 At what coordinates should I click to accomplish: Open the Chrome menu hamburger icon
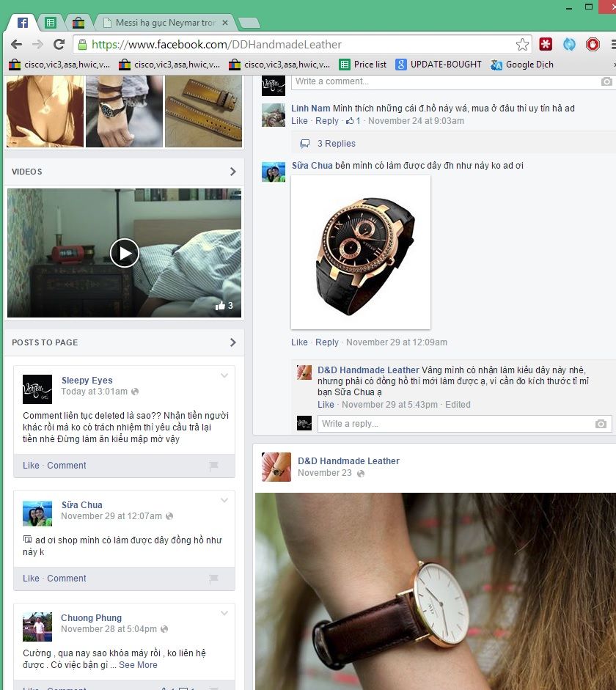(612, 45)
